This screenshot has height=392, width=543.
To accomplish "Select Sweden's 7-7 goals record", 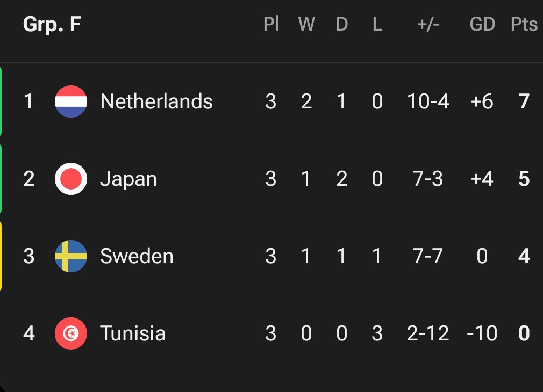I will tap(428, 256).
